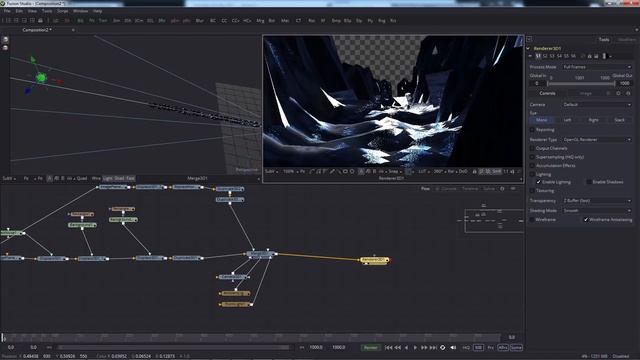
Task: Click the Global Out value field
Action: pos(625,83)
